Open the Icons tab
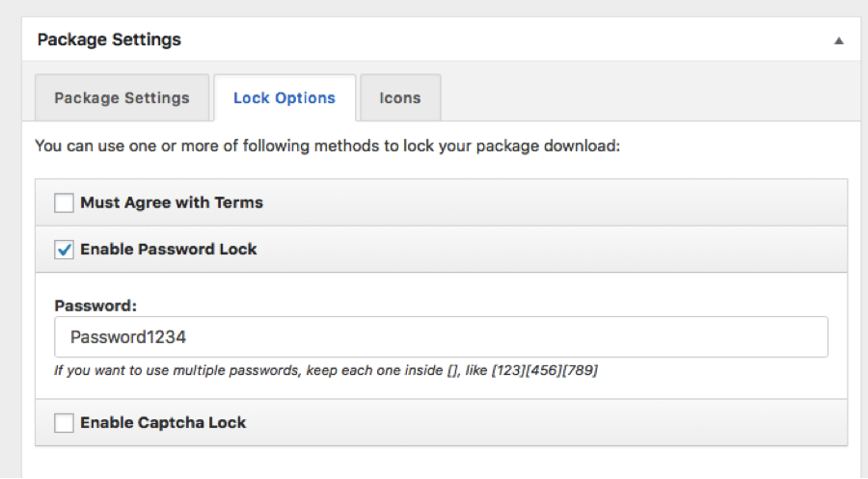The image size is (868, 479). [399, 97]
